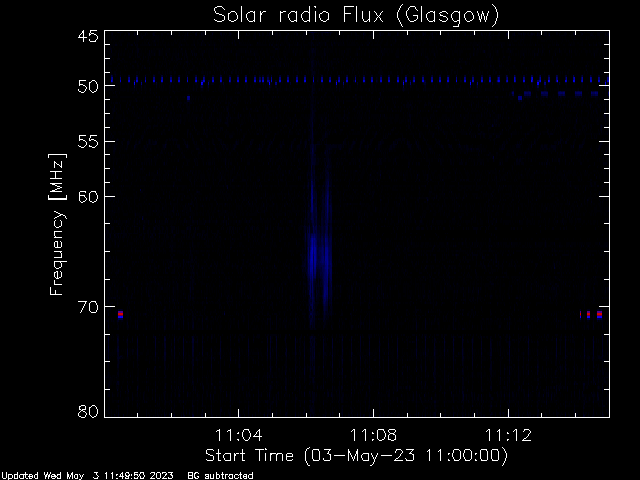Click the 50 MHz axis value

click(x=88, y=86)
